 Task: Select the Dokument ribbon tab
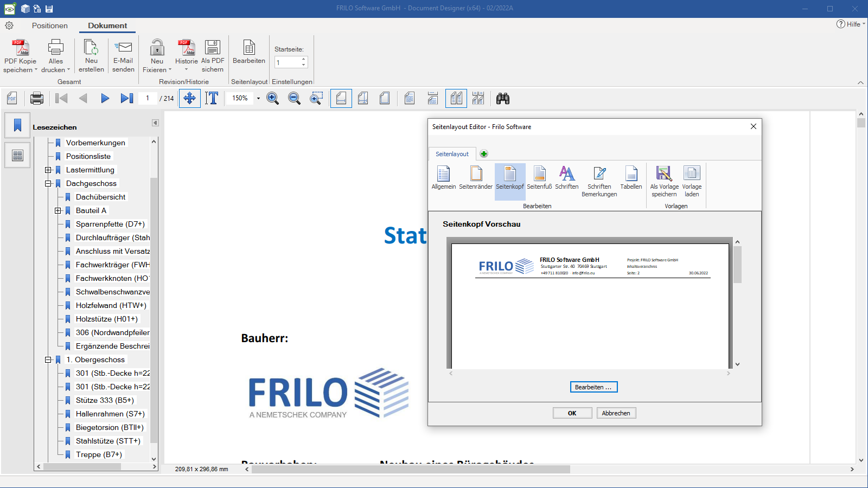coord(107,25)
